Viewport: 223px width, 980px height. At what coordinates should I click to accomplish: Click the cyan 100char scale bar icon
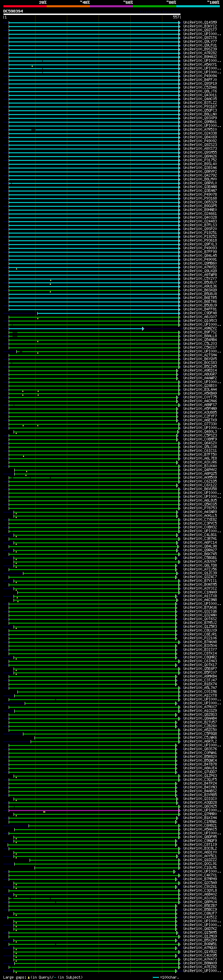[155, 977]
